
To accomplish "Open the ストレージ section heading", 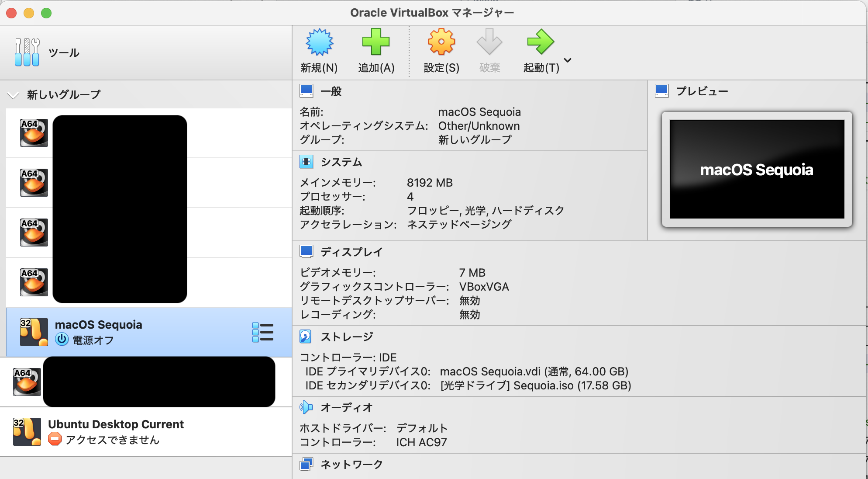I will pyautogui.click(x=347, y=337).
